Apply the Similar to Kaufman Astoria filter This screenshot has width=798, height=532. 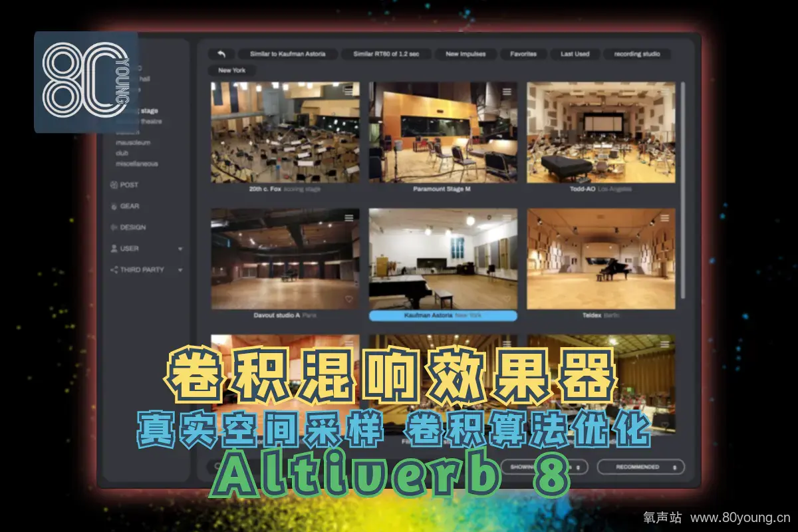point(287,54)
